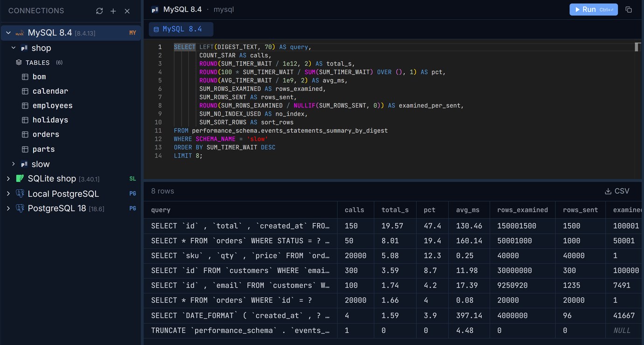
Task: Export results as CSV
Action: tap(617, 191)
